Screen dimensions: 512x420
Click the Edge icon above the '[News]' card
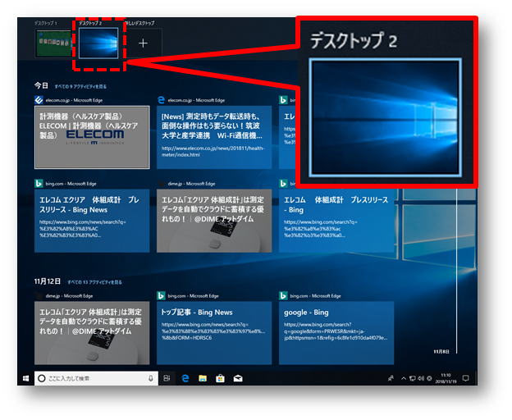click(161, 100)
